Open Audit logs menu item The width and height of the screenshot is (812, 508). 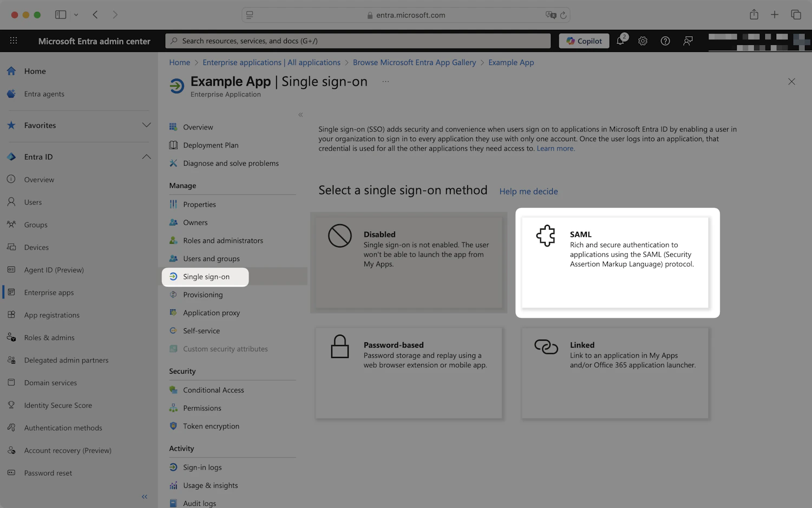pos(199,503)
